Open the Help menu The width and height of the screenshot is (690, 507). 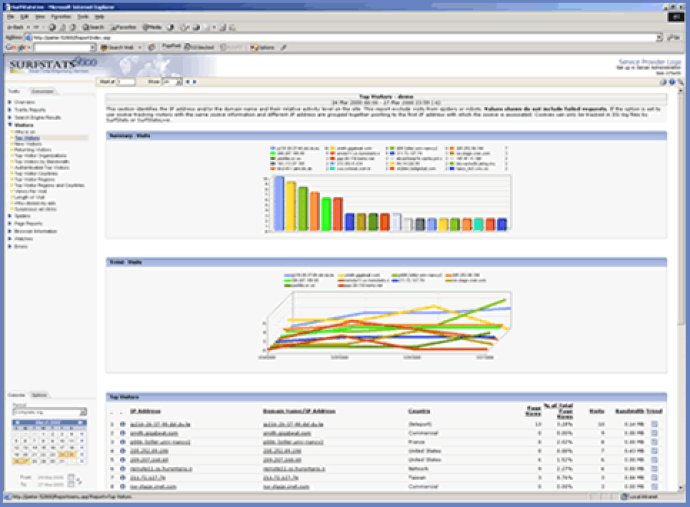pyautogui.click(x=100, y=17)
